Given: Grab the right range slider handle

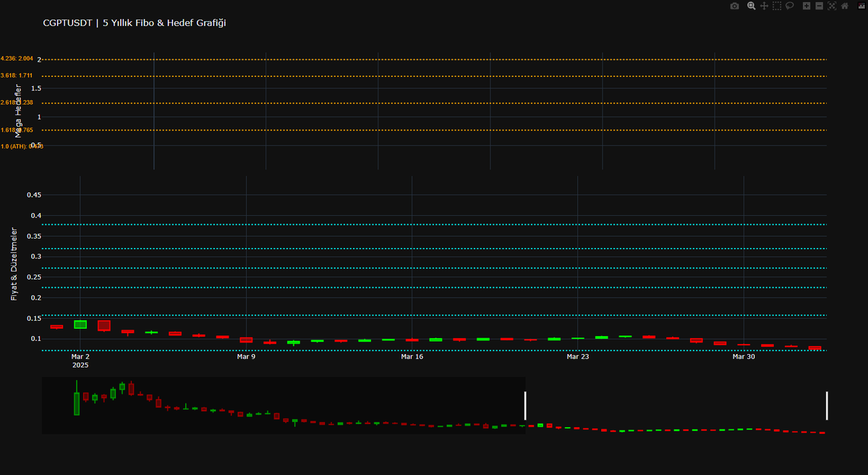Looking at the screenshot, I should [x=827, y=405].
